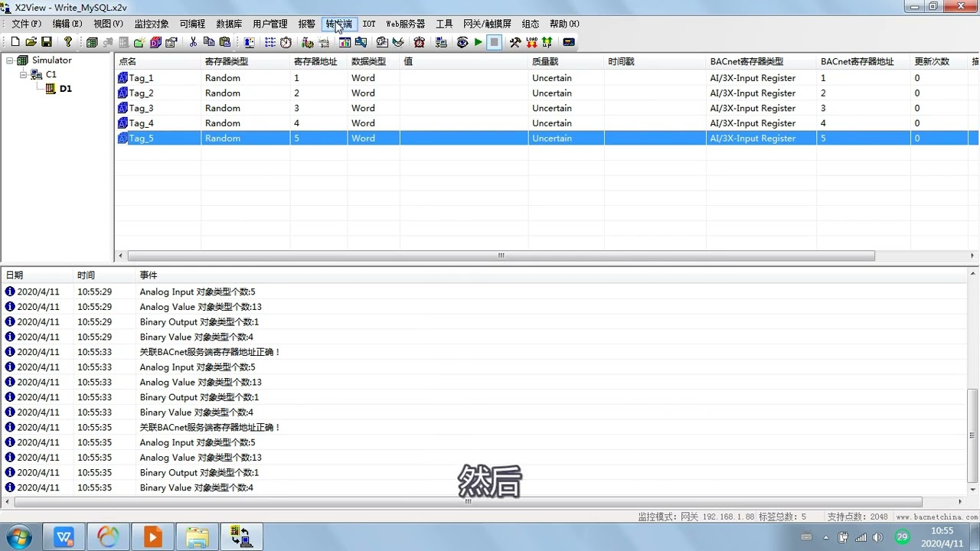The image size is (980, 551).
Task: Open the Windows Start menu
Action: pos(18,537)
